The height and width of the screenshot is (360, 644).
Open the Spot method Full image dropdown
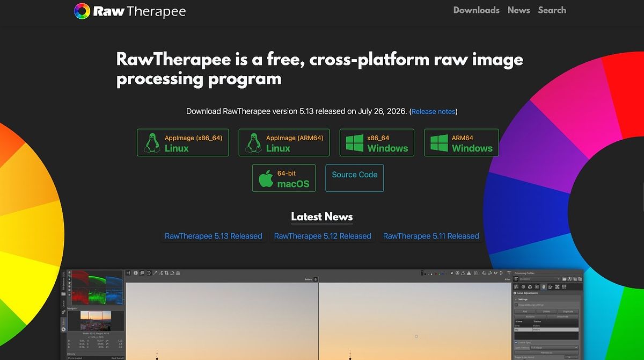point(554,348)
